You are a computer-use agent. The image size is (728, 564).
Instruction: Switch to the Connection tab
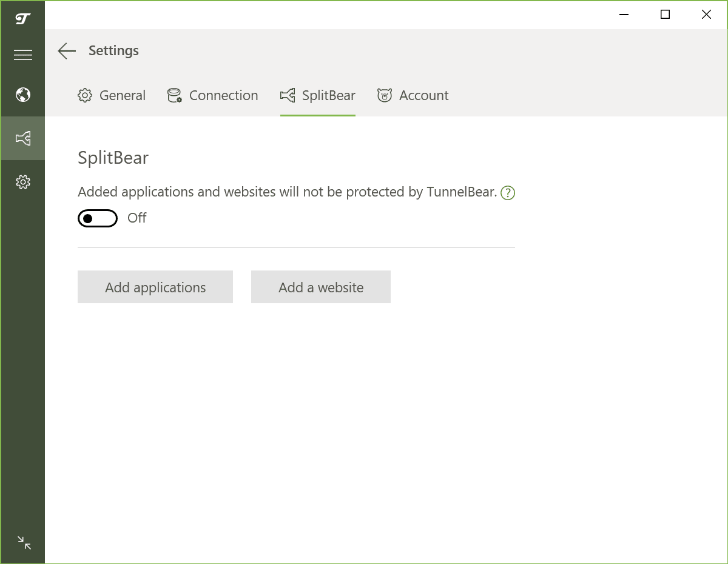[x=213, y=95]
